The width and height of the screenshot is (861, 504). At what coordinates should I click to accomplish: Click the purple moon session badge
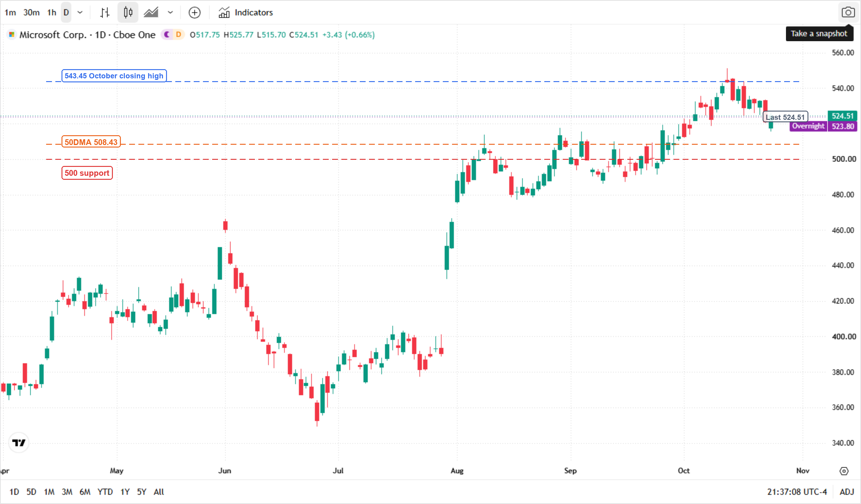coord(167,34)
